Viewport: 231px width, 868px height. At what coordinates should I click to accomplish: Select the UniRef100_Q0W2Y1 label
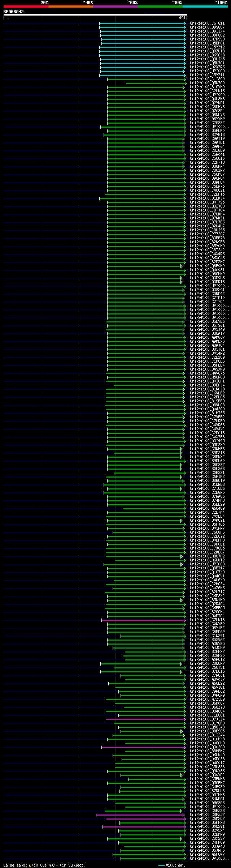coord(207,827)
